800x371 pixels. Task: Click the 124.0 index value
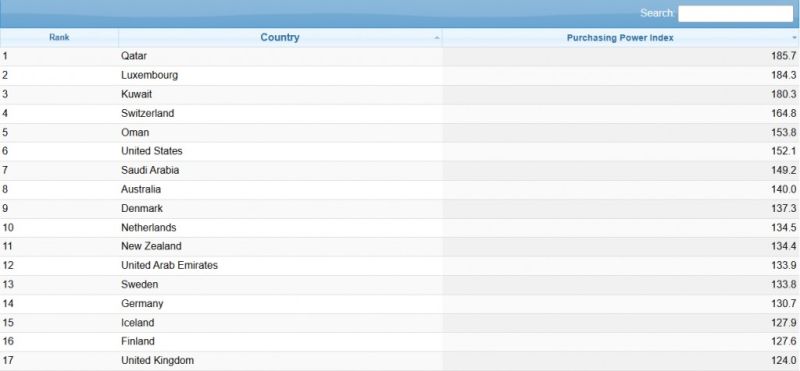784,360
